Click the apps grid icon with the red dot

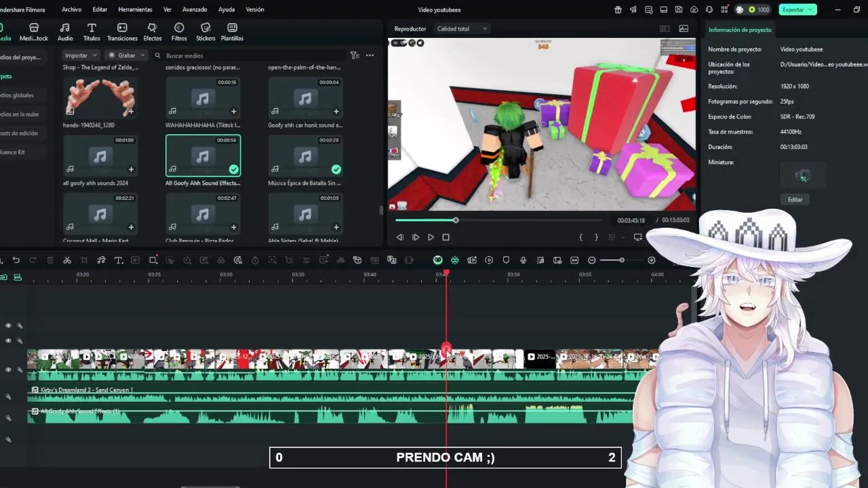pos(724,9)
